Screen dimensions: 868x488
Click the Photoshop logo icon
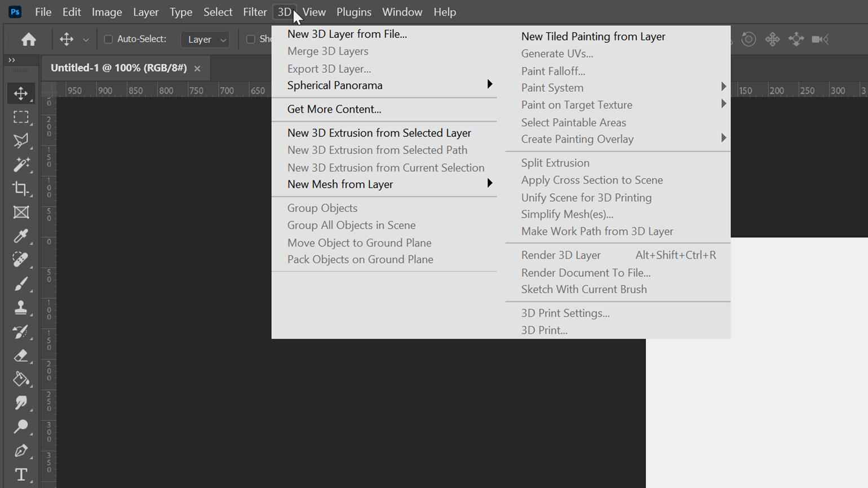(15, 12)
